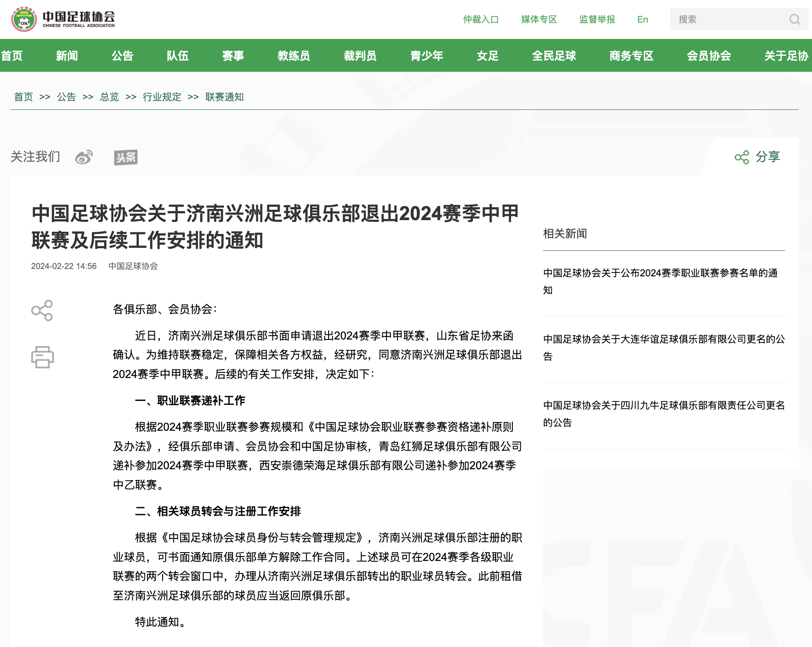Open the 商务专区 menu item
The height and width of the screenshot is (647, 812).
point(631,56)
